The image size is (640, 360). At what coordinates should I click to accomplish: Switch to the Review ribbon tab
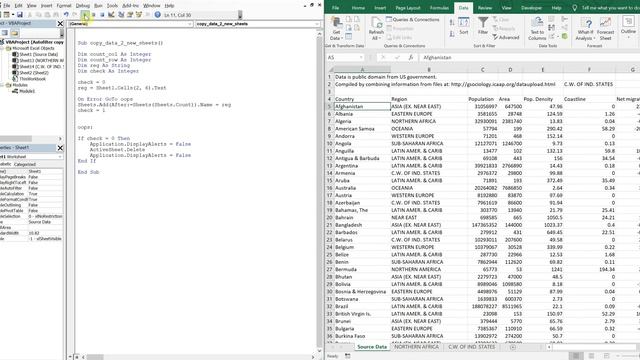[x=484, y=8]
